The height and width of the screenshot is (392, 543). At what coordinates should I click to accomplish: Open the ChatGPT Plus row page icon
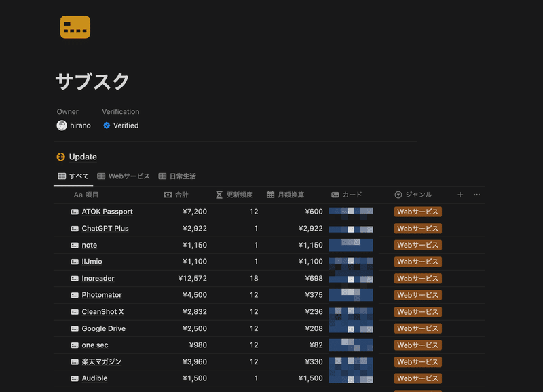75,229
